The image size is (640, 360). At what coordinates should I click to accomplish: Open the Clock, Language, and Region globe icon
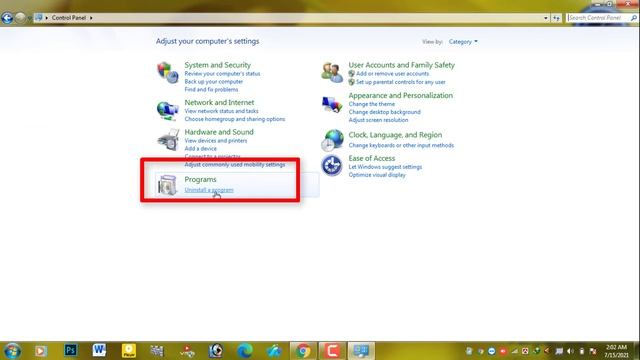332,140
